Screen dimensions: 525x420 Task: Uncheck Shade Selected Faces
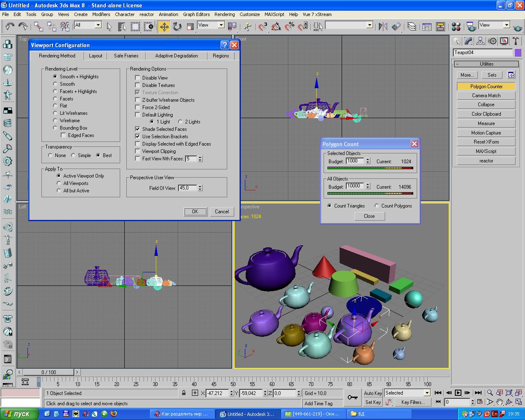point(138,129)
